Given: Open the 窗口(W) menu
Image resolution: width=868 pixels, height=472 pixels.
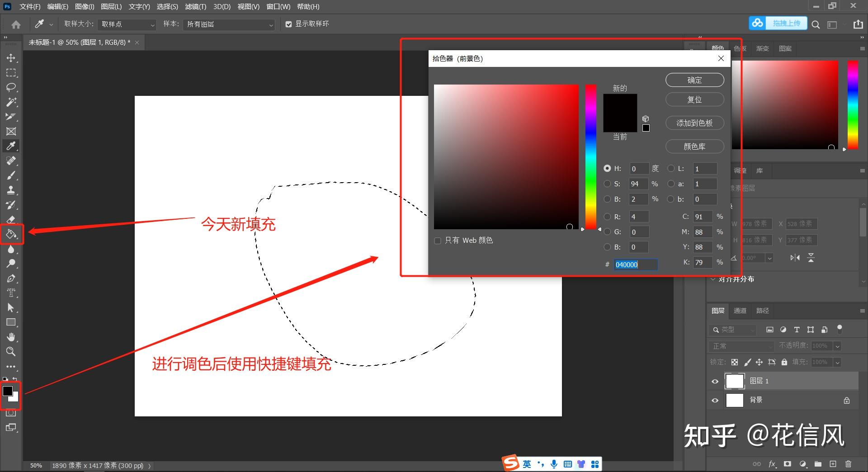Looking at the screenshot, I should [x=278, y=6].
